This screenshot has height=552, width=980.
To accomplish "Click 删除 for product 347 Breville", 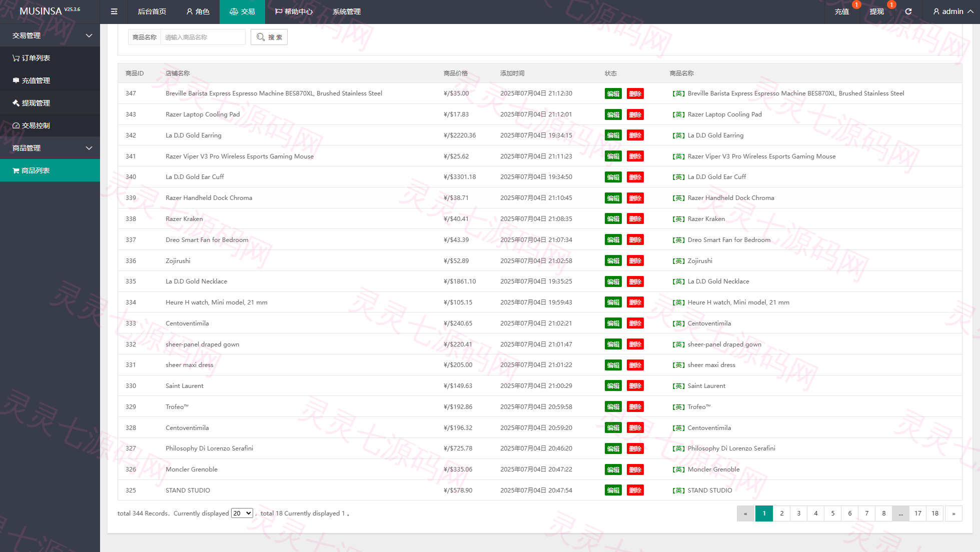I will coord(635,93).
